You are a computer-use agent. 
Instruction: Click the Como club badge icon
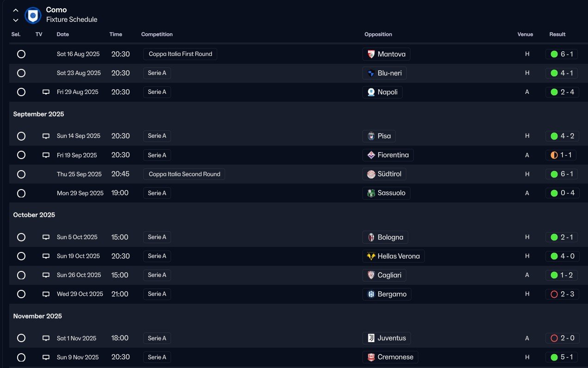33,15
